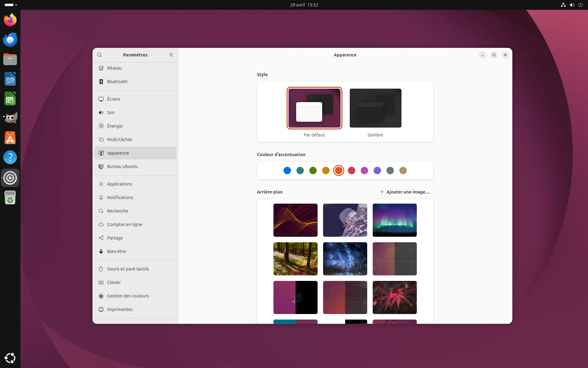Open system menu via power icon
Screen dimensions: 588x368
click(580, 5)
